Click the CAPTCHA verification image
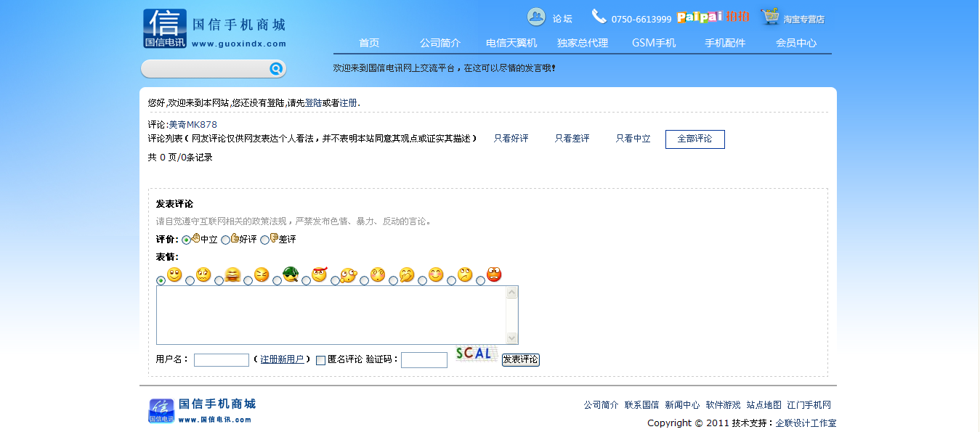980x432 pixels. 474,354
